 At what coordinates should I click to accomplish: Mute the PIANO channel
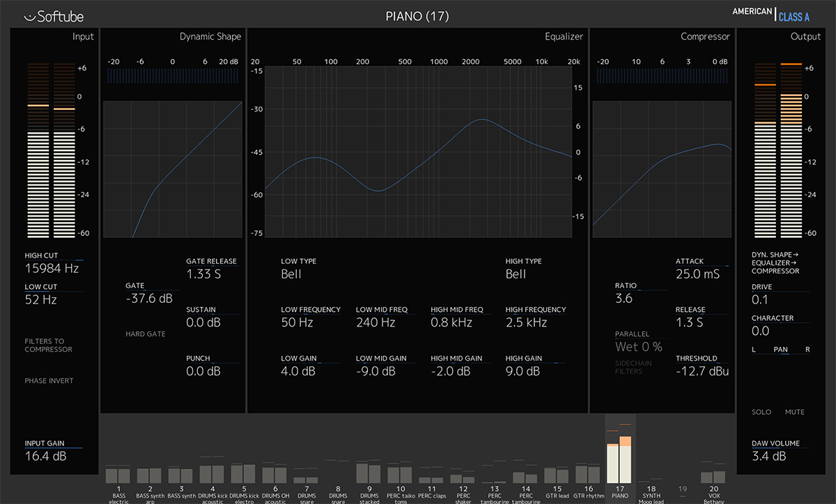click(x=794, y=412)
